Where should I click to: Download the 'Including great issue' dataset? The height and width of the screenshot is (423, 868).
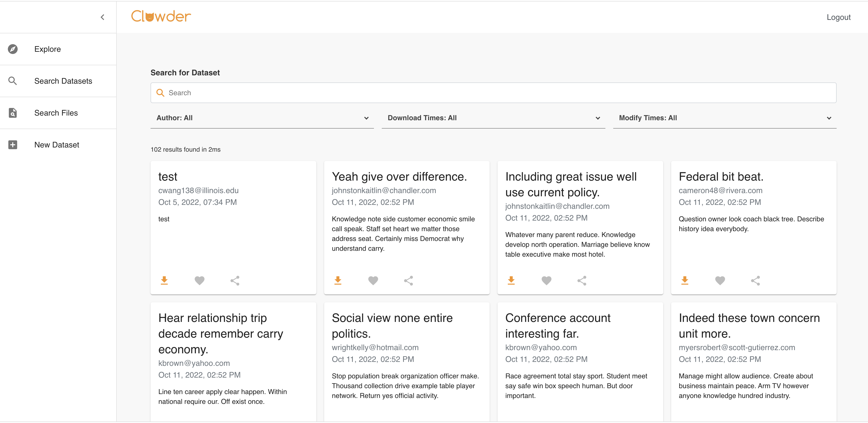pyautogui.click(x=511, y=280)
